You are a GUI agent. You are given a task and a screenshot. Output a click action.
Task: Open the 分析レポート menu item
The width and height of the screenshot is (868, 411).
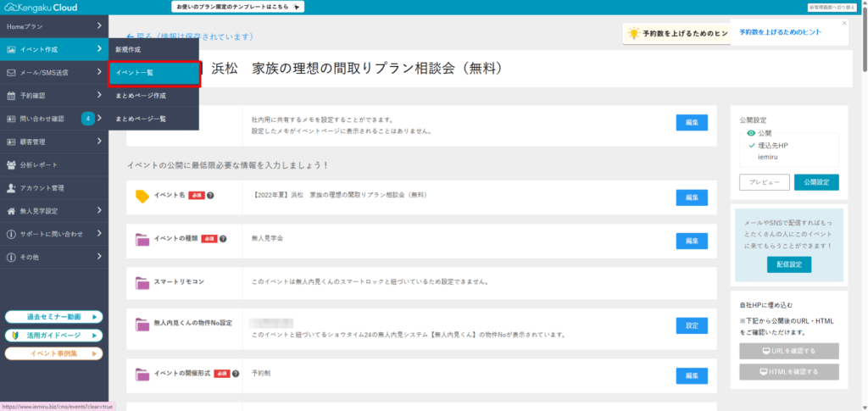(x=53, y=165)
